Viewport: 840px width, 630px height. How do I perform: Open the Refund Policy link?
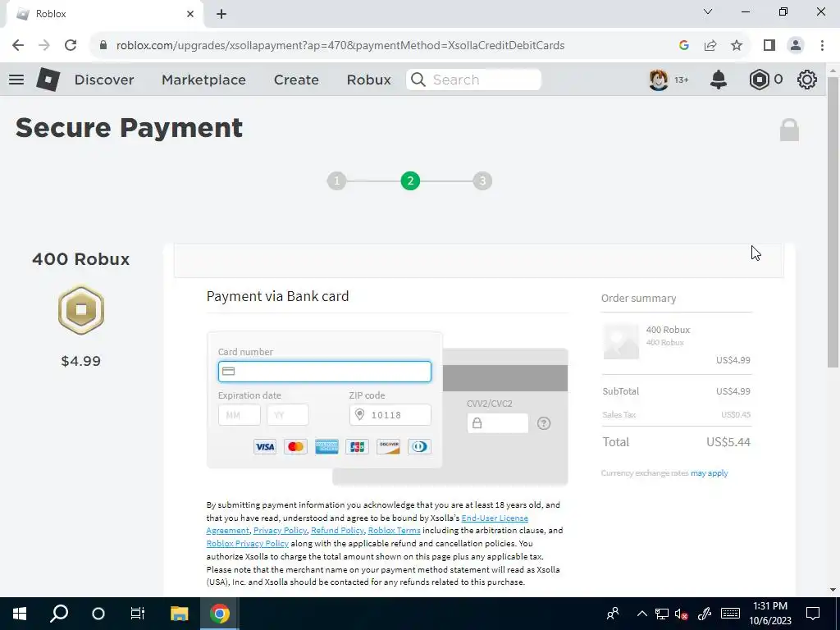coord(337,531)
